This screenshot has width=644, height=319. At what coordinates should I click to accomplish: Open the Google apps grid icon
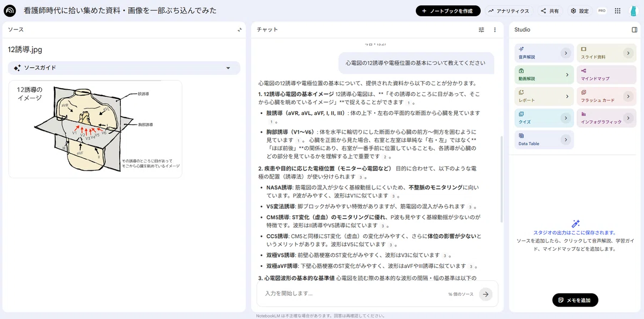[618, 11]
